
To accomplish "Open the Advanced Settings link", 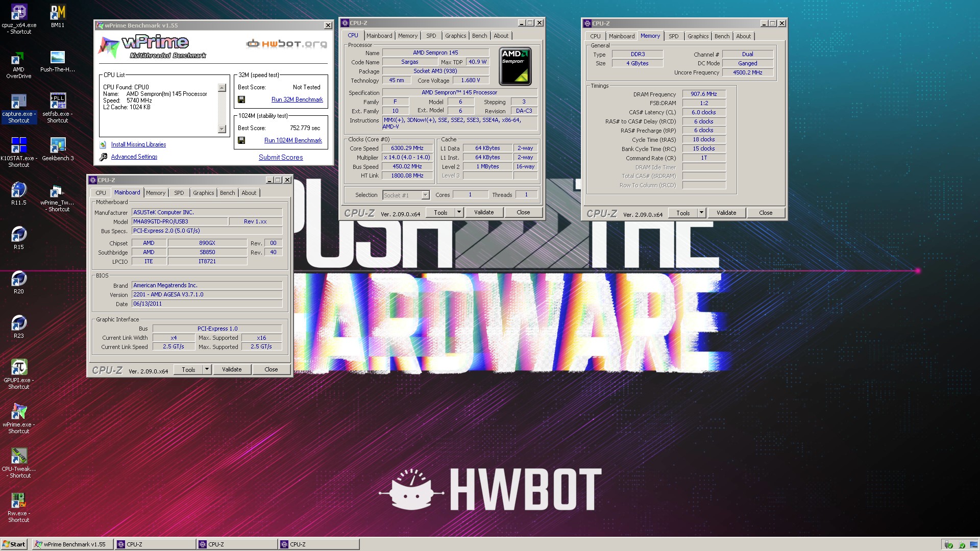I will click(x=134, y=157).
